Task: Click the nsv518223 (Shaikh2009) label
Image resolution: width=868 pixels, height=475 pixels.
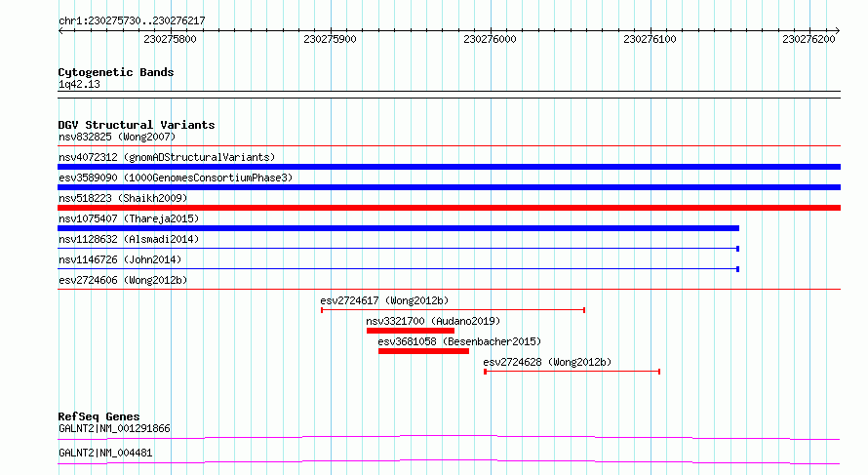Action: point(123,198)
